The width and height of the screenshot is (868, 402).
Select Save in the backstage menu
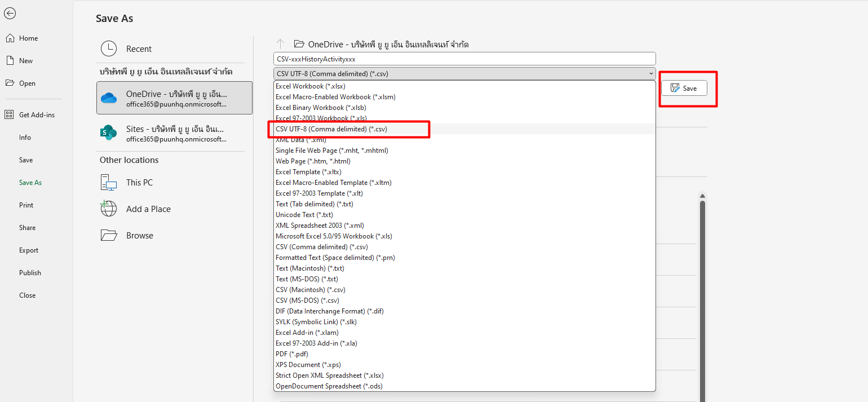coord(26,160)
